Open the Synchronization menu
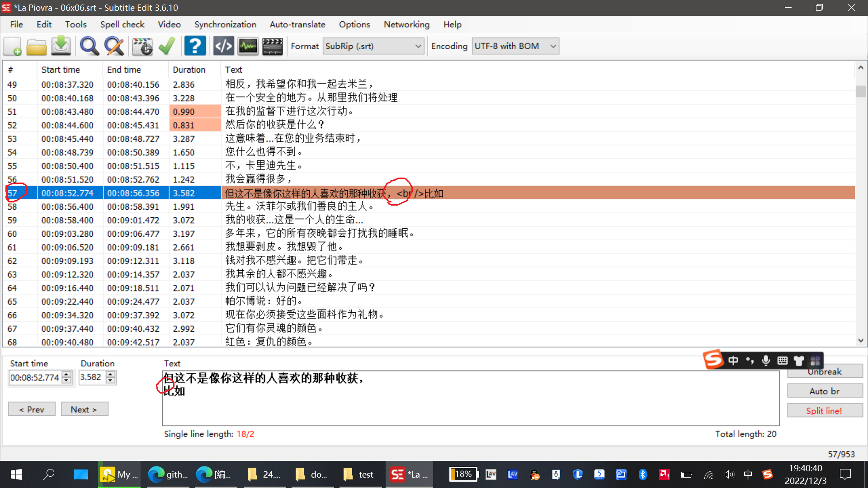This screenshot has width=868, height=488. [225, 24]
